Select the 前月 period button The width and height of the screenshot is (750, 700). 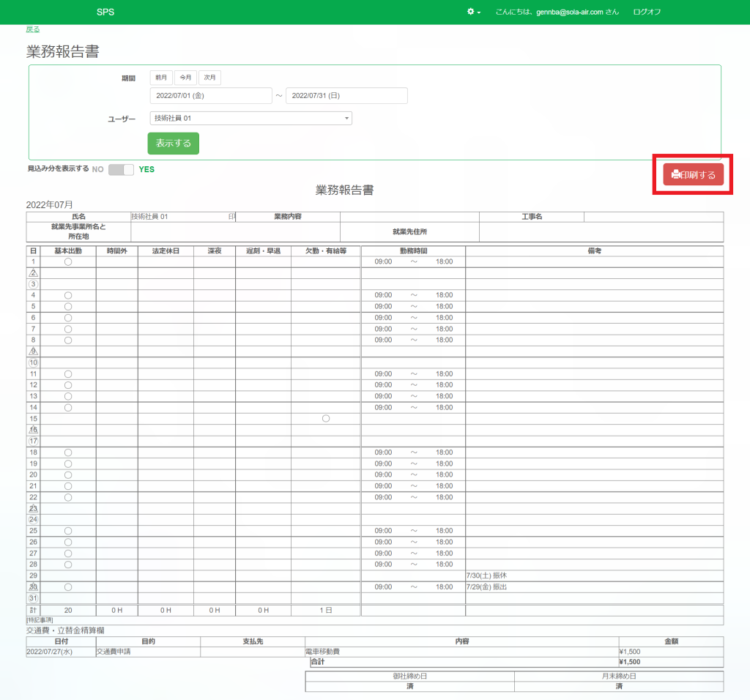[x=161, y=78]
